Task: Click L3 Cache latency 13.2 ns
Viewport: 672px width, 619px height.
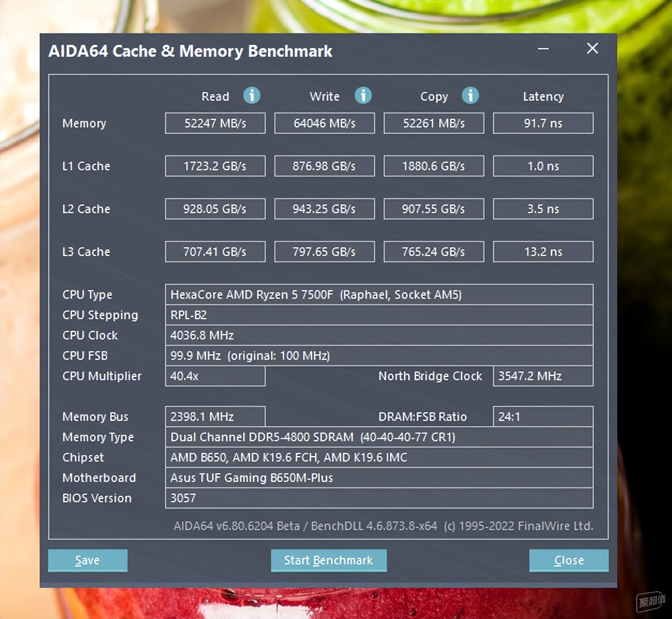Action: [x=543, y=252]
